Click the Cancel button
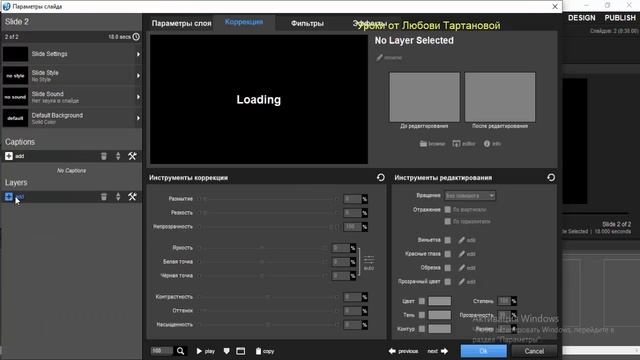The width and height of the screenshot is (640, 360). point(534,351)
